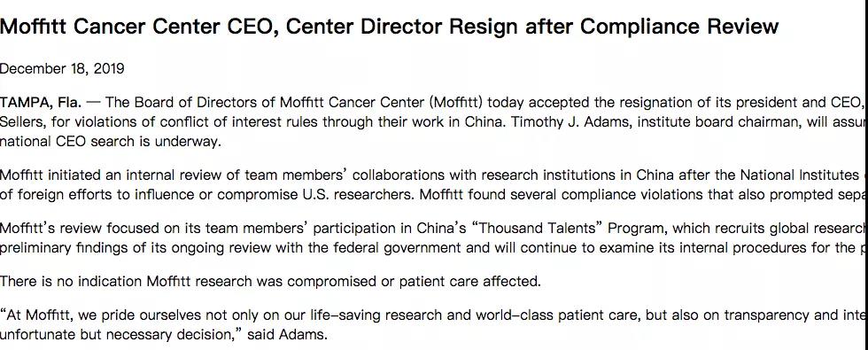Click the sentence starting "There is no indication"

[x=270, y=282]
